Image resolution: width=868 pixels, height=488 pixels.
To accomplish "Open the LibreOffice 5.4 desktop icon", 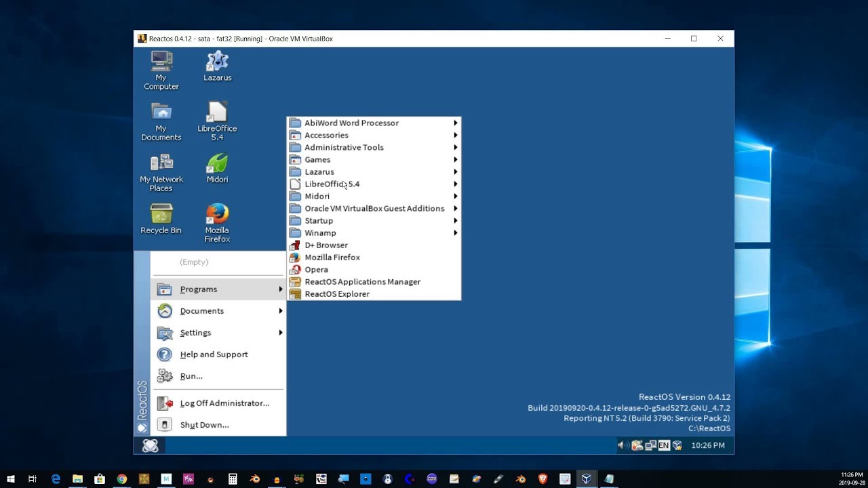I will [217, 122].
